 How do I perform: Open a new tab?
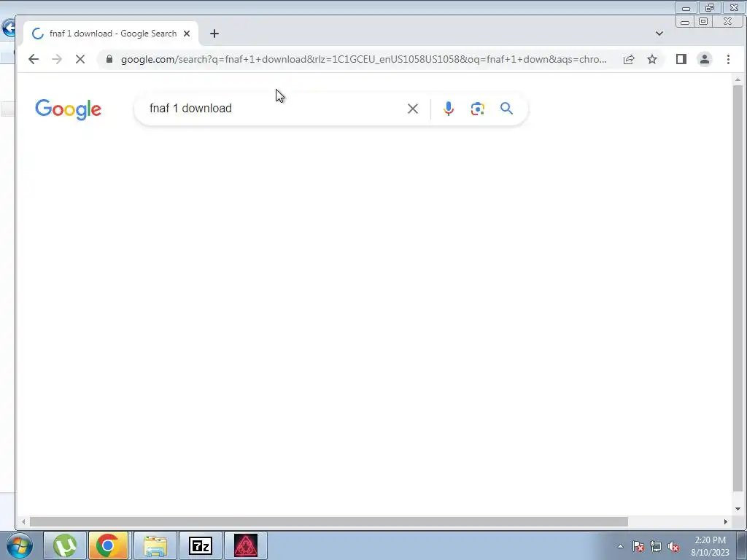pos(214,34)
